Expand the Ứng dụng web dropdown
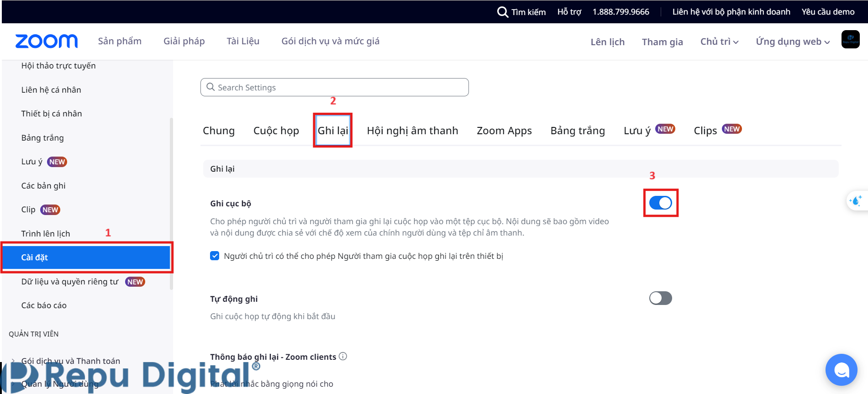868x394 pixels. 793,42
